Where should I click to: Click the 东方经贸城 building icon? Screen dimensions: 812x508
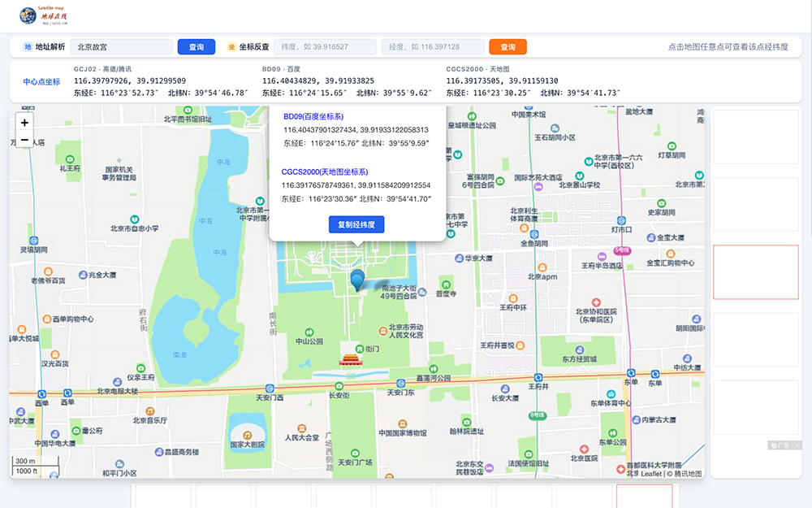click(580, 350)
